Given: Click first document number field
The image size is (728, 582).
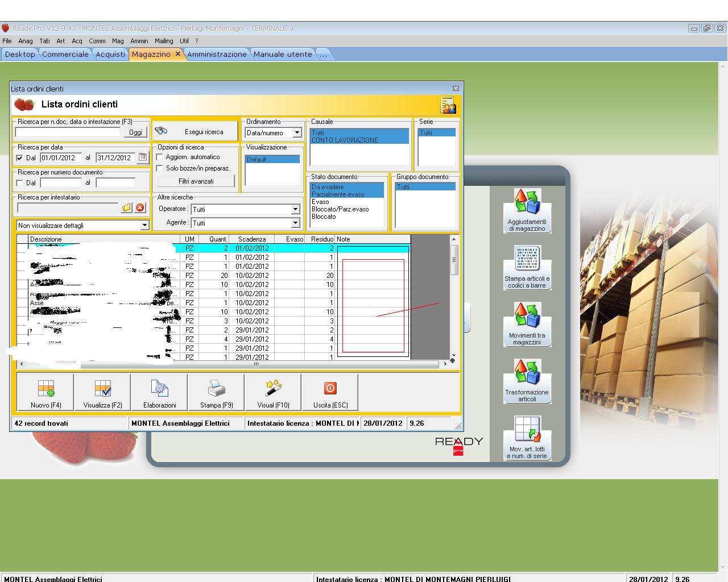Looking at the screenshot, I should pyautogui.click(x=61, y=183).
